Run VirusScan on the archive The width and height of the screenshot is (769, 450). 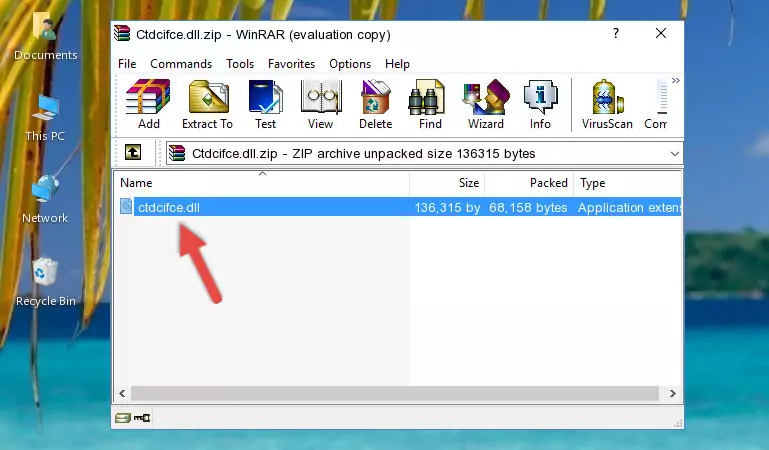[607, 104]
